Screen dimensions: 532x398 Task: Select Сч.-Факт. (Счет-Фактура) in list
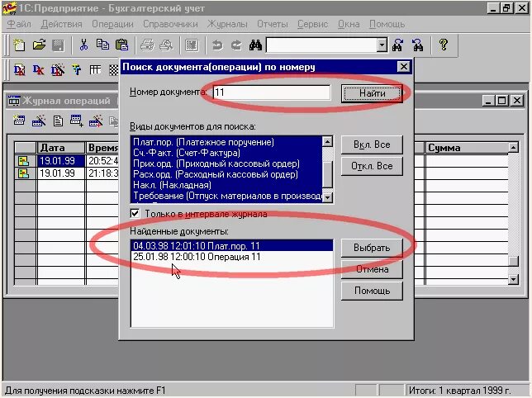(226, 153)
